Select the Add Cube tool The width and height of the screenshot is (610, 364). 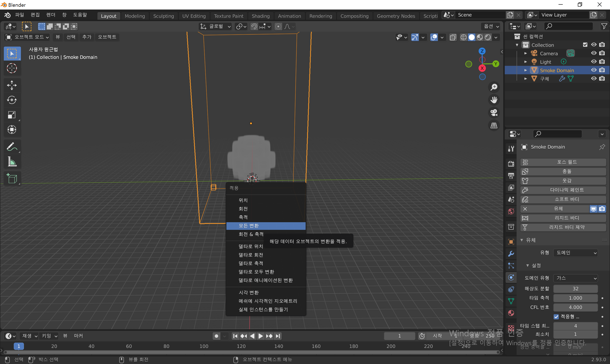pyautogui.click(x=12, y=179)
